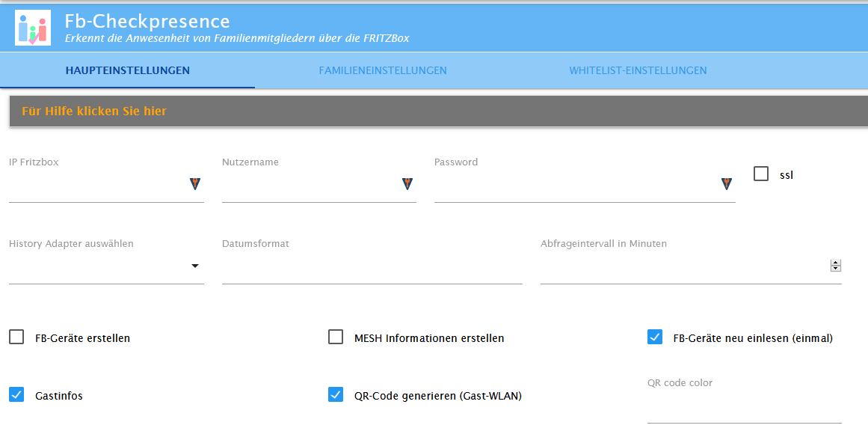Image resolution: width=868 pixels, height=446 pixels.
Task: Click the password manager icon in Nutzername field
Action: [x=407, y=184]
